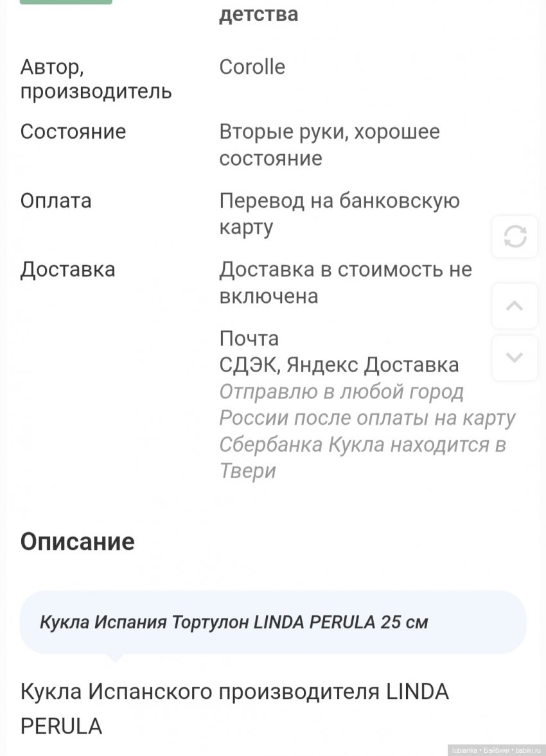Click the "Оплата" field label

[x=56, y=202]
